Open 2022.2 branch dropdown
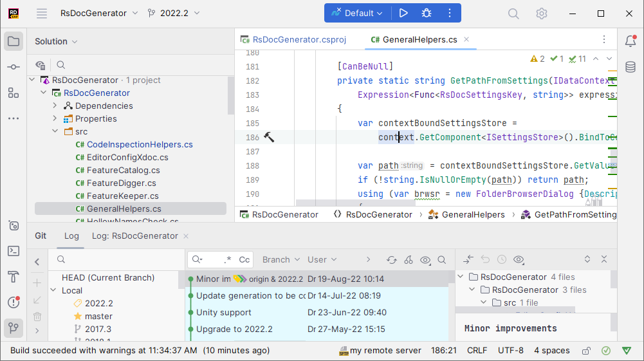Viewport: 644px width, 361px height. tap(174, 13)
